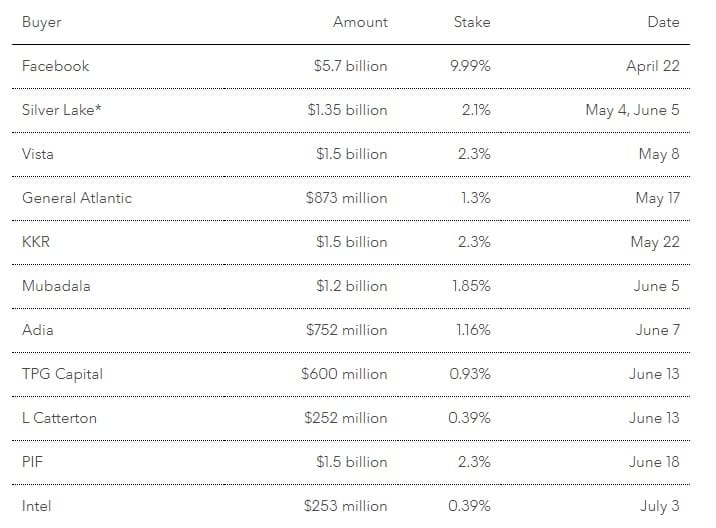Select the Vista row label
The image size is (716, 528).
point(38,154)
